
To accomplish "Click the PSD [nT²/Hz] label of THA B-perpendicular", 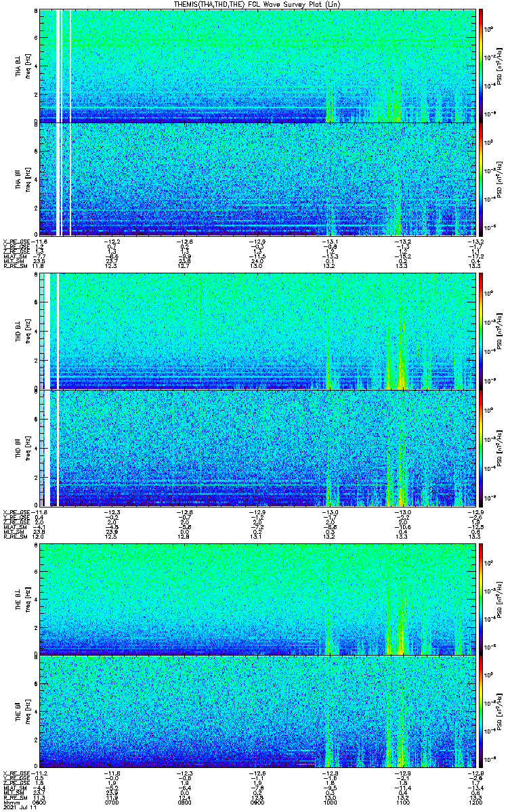I will pyautogui.click(x=499, y=66).
